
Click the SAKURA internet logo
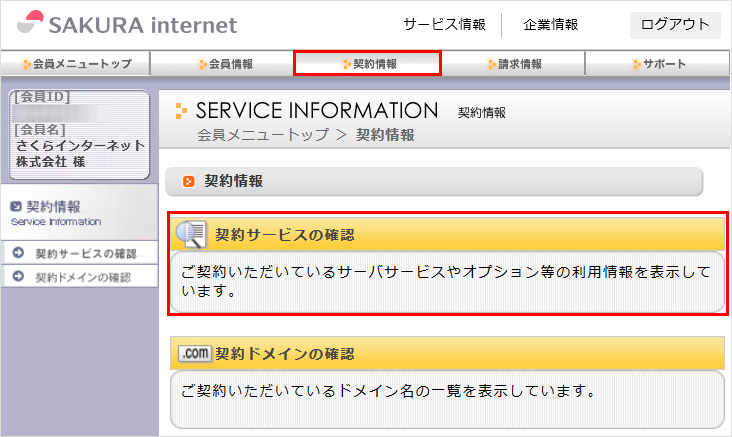coord(127,24)
